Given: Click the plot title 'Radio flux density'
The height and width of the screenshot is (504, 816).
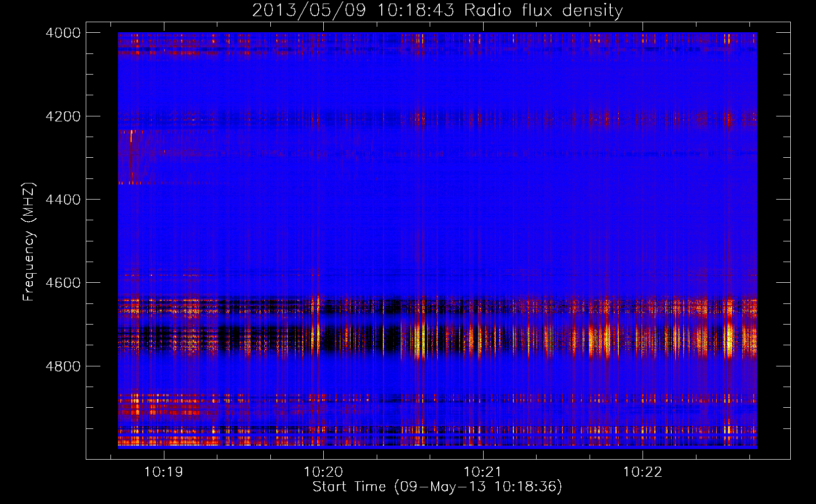Looking at the screenshot, I should [543, 10].
